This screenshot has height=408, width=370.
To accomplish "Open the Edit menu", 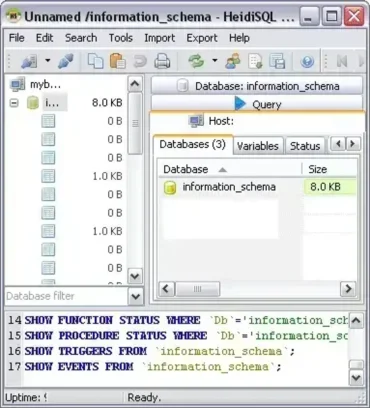I will (x=44, y=38).
